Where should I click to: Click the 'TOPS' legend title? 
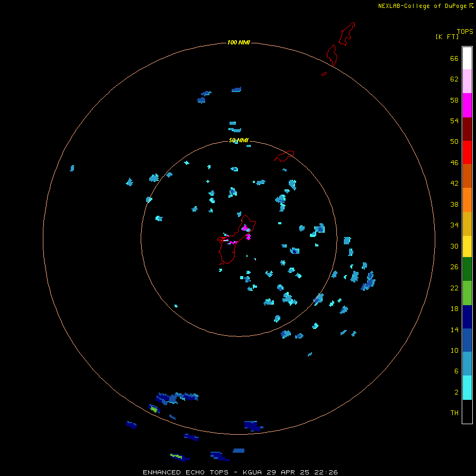pyautogui.click(x=465, y=31)
